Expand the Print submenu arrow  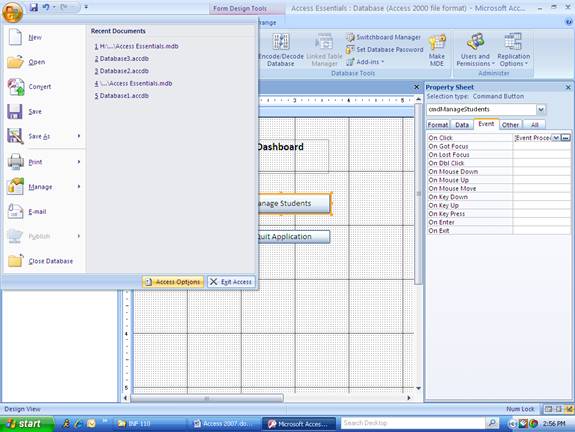click(79, 162)
